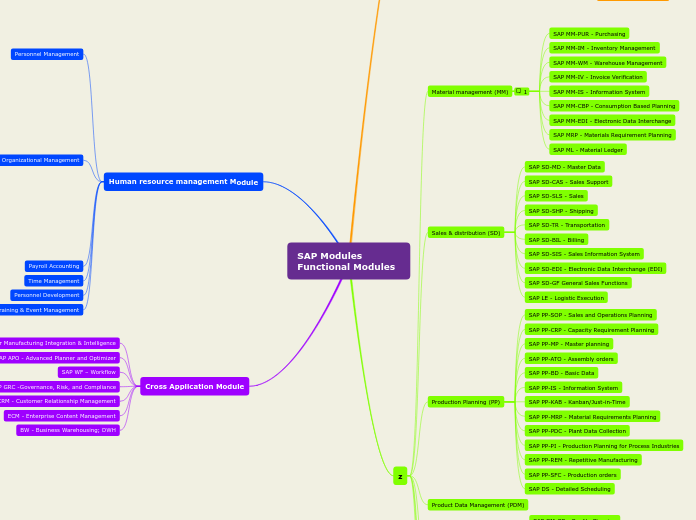Viewport: 696px width, 520px height.
Task: Click SAP MM-PUR - Purchasing node
Action: click(x=589, y=34)
